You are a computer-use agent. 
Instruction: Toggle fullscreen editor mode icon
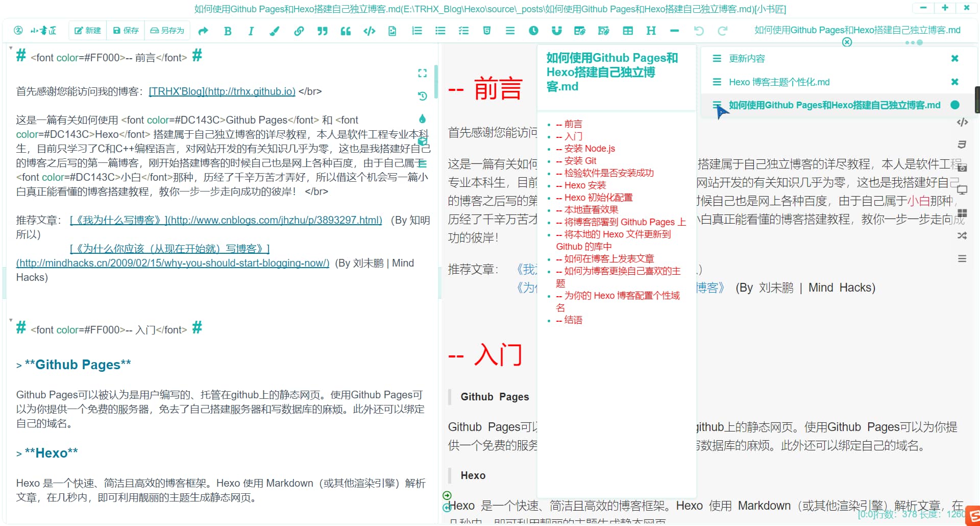(x=422, y=73)
